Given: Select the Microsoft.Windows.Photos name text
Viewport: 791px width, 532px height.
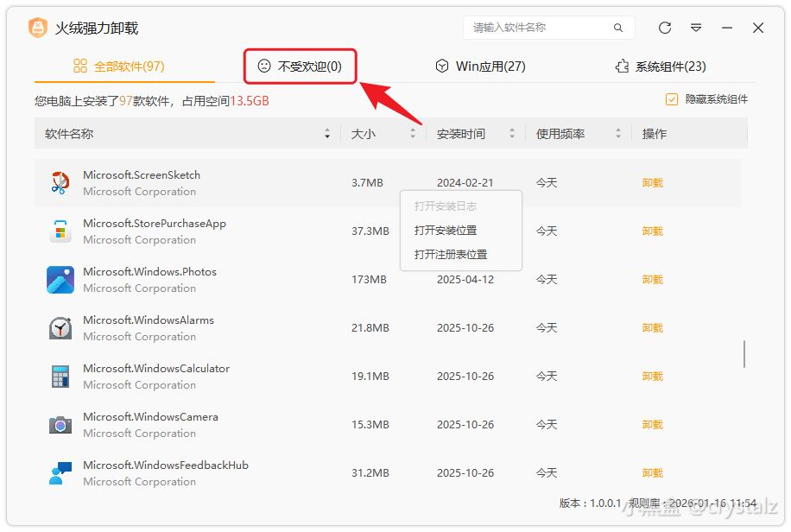Looking at the screenshot, I should [150, 272].
